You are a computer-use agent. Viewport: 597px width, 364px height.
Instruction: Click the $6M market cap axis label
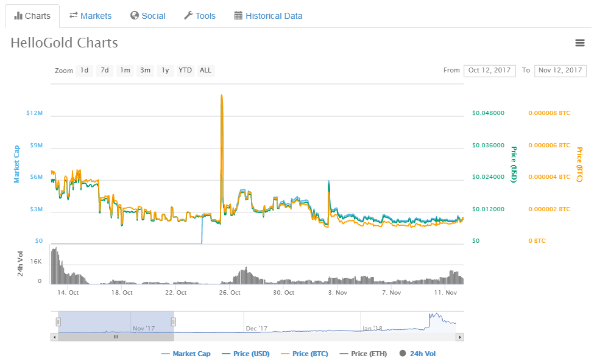[37, 177]
